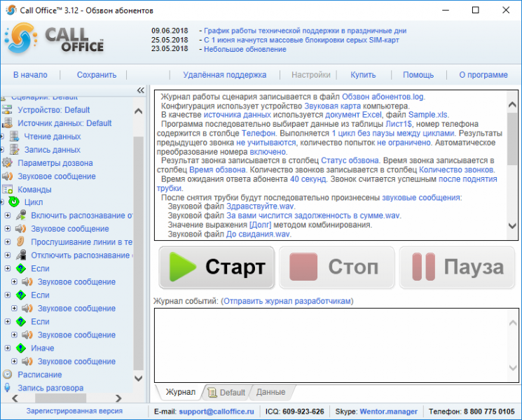Image resolution: width=522 pixels, height=420 pixels.
Task: Switch to the Данные tab
Action: [270, 392]
